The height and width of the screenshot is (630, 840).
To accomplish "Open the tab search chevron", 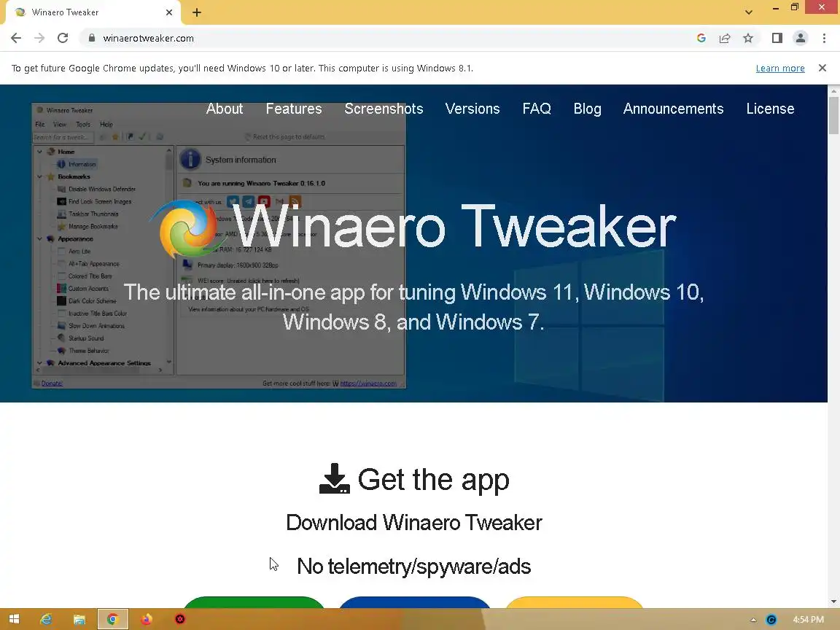I will click(x=749, y=12).
